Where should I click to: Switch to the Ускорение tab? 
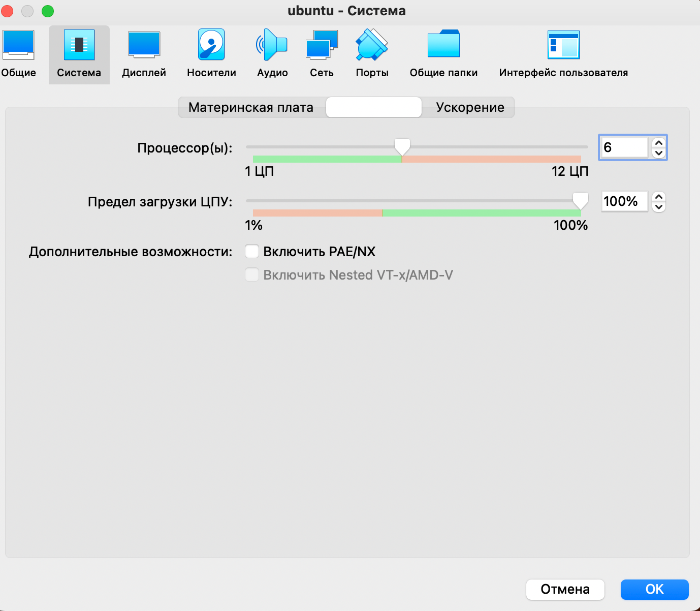pyautogui.click(x=470, y=107)
